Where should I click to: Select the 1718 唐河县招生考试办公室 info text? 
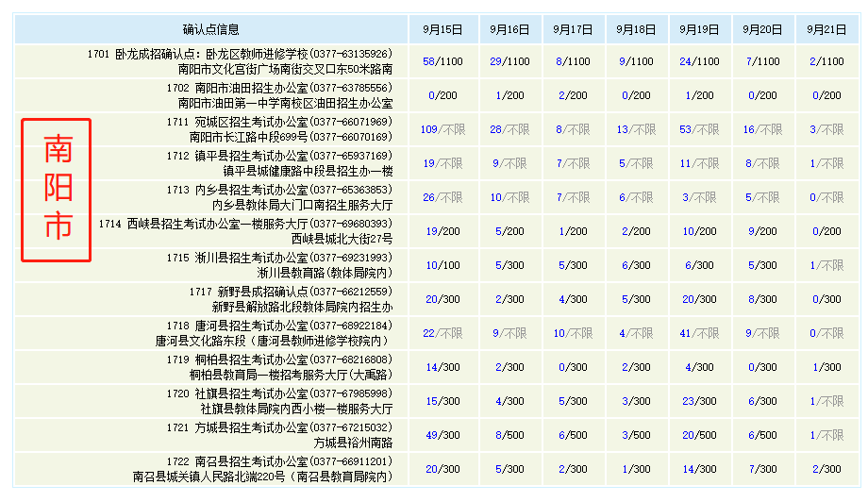(274, 333)
